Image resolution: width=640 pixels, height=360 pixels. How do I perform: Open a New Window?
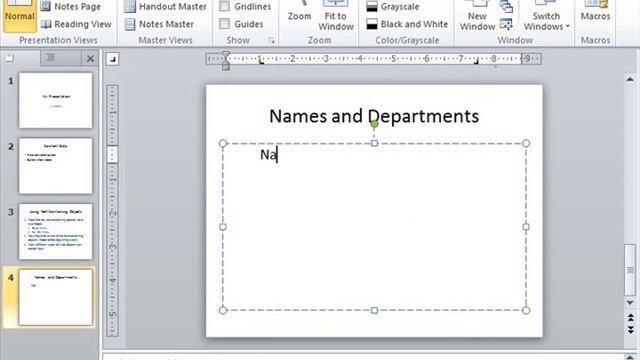click(x=477, y=16)
